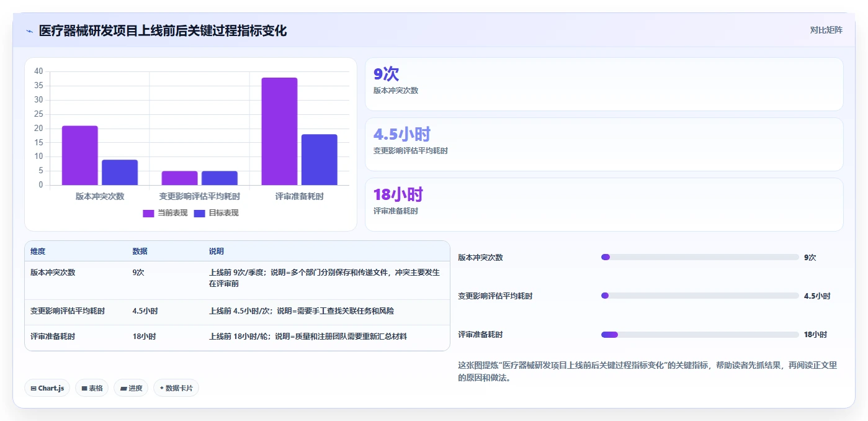Click the 目标表现 legend label
Image resolution: width=868 pixels, height=421 pixels.
(223, 213)
